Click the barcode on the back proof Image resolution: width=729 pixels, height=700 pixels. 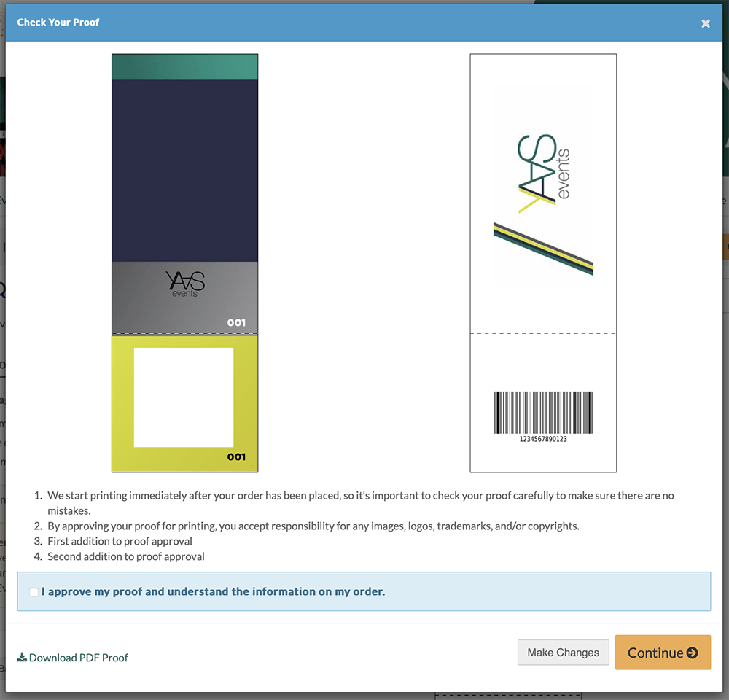pyautogui.click(x=543, y=412)
